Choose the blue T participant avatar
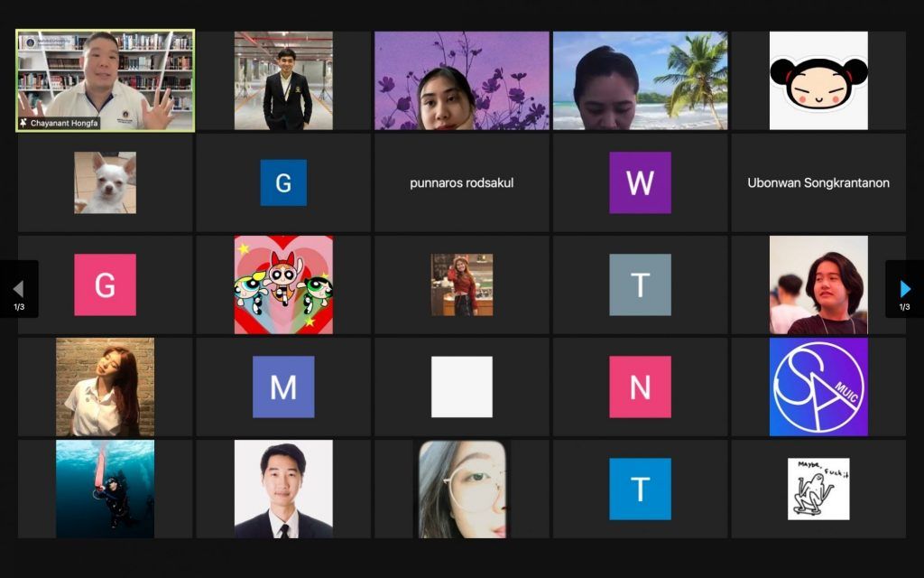Viewport: 924px width, 578px height. click(640, 489)
